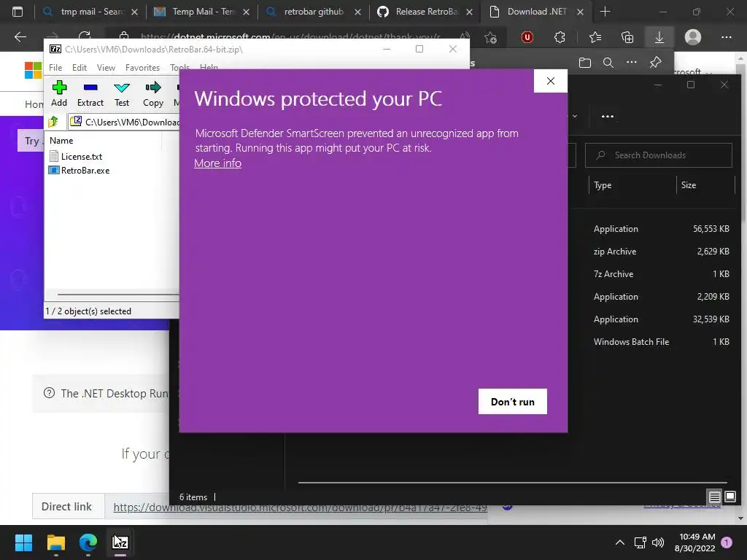Search downloads magnifier icon in flyout
747x560 pixels.
point(608,63)
